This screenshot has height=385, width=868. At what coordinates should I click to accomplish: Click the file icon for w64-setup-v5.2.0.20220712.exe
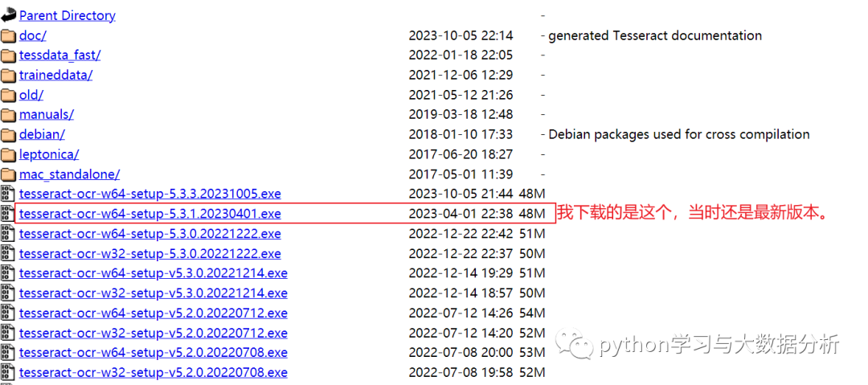[x=8, y=313]
